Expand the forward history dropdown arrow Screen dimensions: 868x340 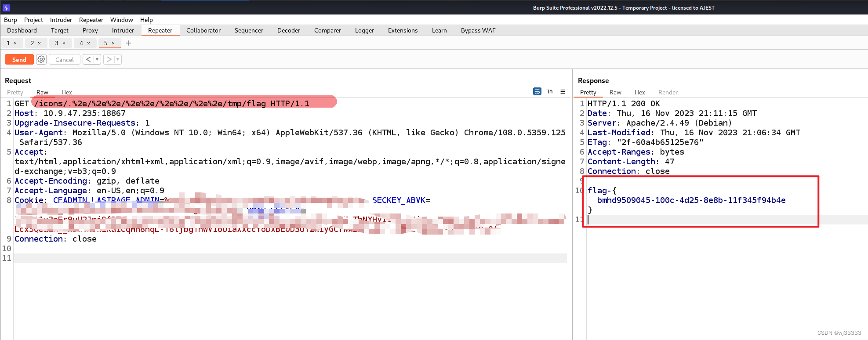point(118,59)
